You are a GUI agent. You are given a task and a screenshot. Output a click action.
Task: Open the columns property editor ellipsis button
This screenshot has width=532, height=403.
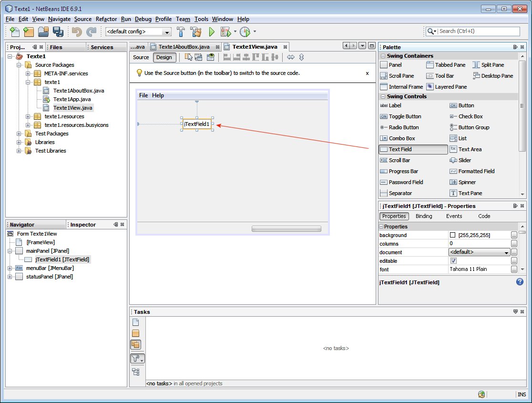tap(514, 243)
